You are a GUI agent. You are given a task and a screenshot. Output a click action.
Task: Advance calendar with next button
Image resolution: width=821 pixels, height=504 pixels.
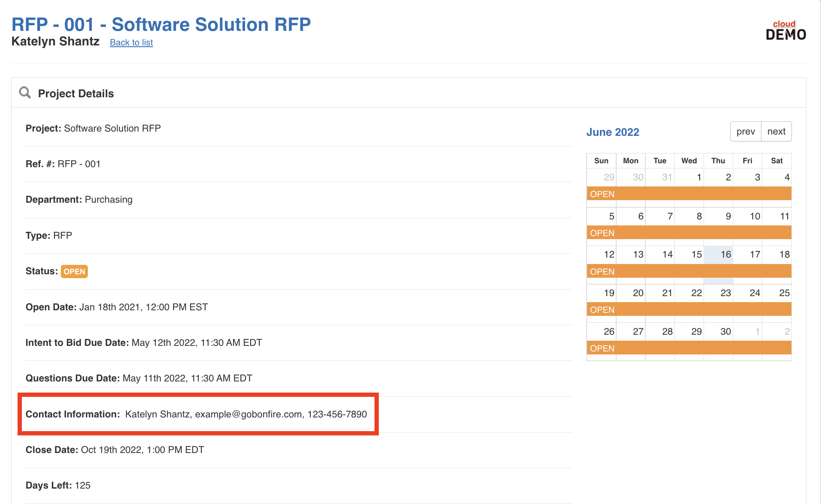776,132
